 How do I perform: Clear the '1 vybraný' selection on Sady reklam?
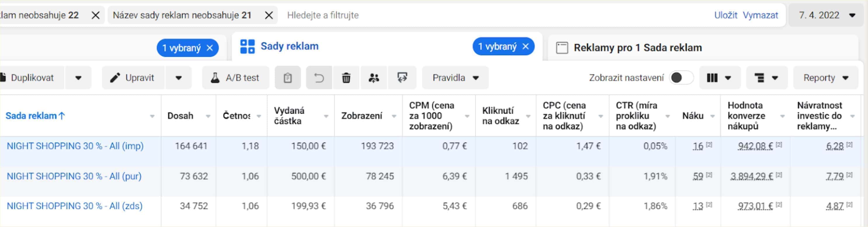526,46
